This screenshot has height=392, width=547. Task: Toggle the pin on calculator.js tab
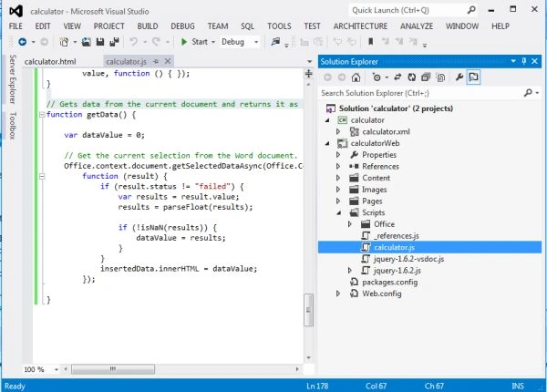coord(156,61)
